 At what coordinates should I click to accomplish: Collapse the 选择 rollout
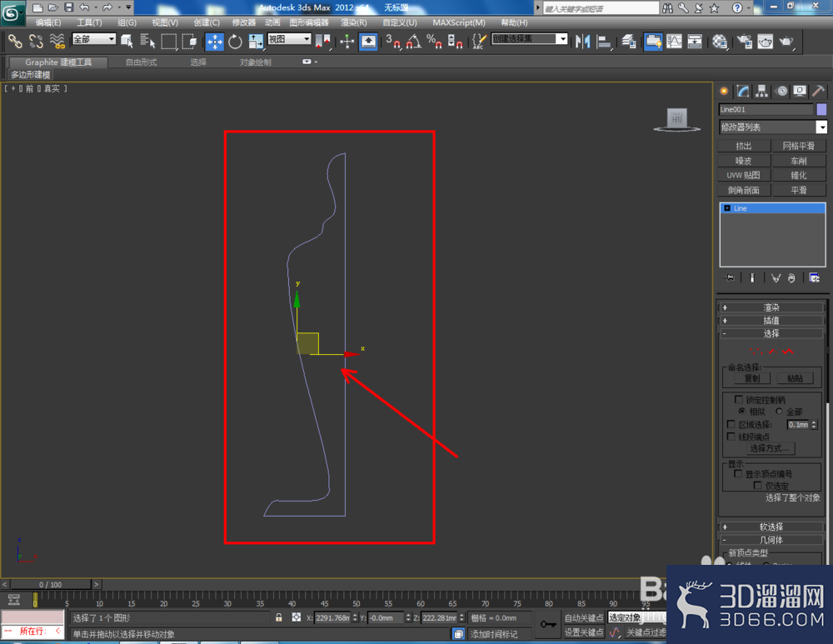point(771,334)
